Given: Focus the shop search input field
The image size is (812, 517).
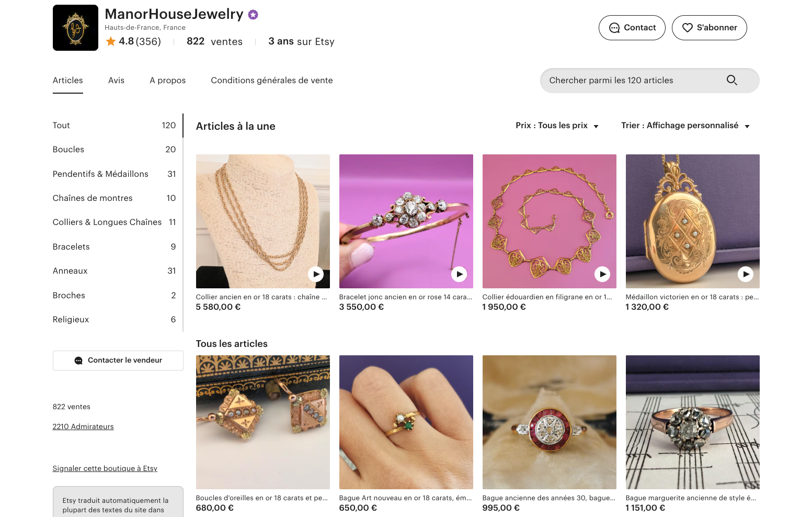Looking at the screenshot, I should (x=627, y=81).
